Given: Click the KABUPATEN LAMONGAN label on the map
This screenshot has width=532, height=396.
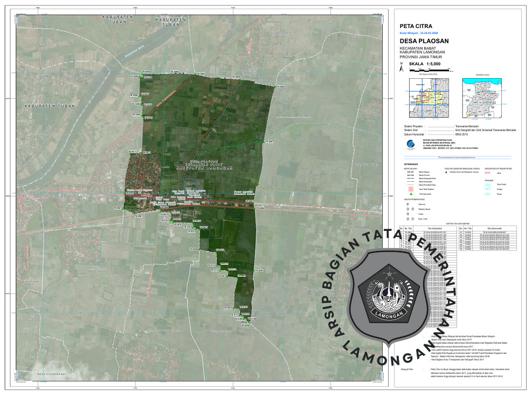Looking at the screenshot, I should pos(204,168).
